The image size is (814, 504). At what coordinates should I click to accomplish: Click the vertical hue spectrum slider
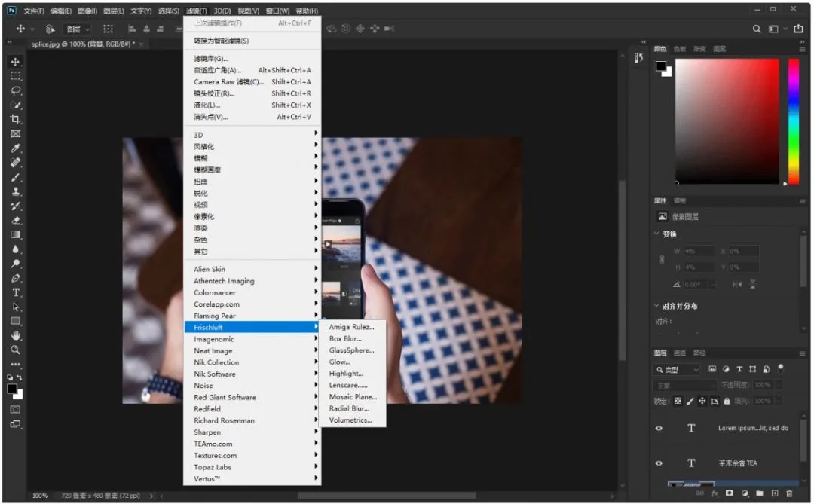pyautogui.click(x=793, y=121)
